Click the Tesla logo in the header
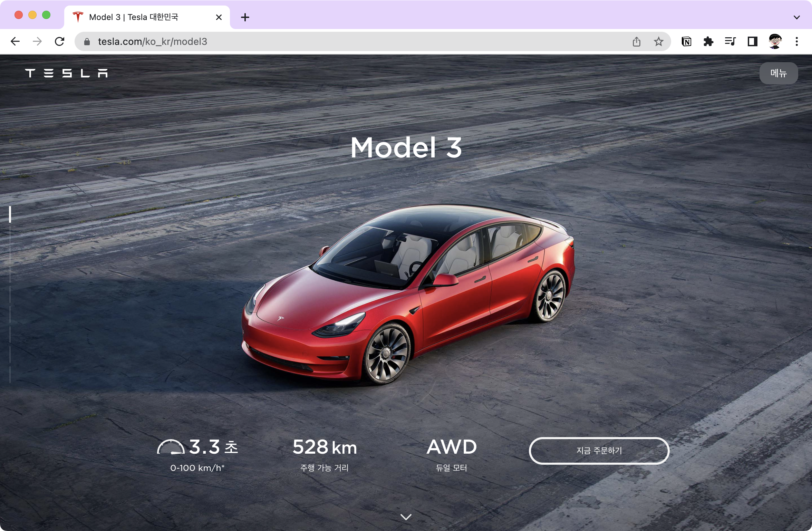The image size is (812, 531). click(x=66, y=73)
